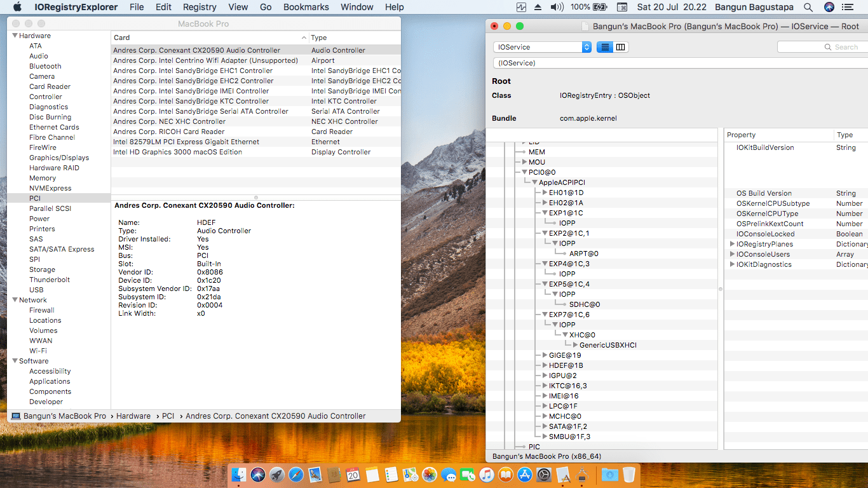The width and height of the screenshot is (868, 488).
Task: Expand the HDEF@1B node
Action: [545, 365]
